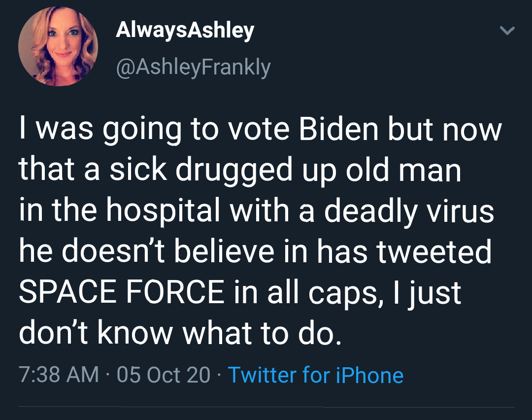532x420 pixels.
Task: Tap the word "tweeted" in the tweet body
Action: point(434,251)
